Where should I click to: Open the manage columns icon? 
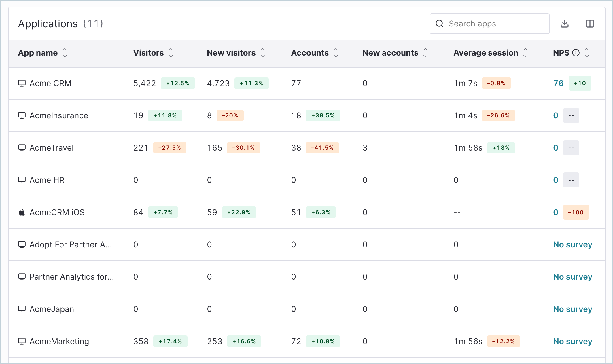(x=590, y=24)
